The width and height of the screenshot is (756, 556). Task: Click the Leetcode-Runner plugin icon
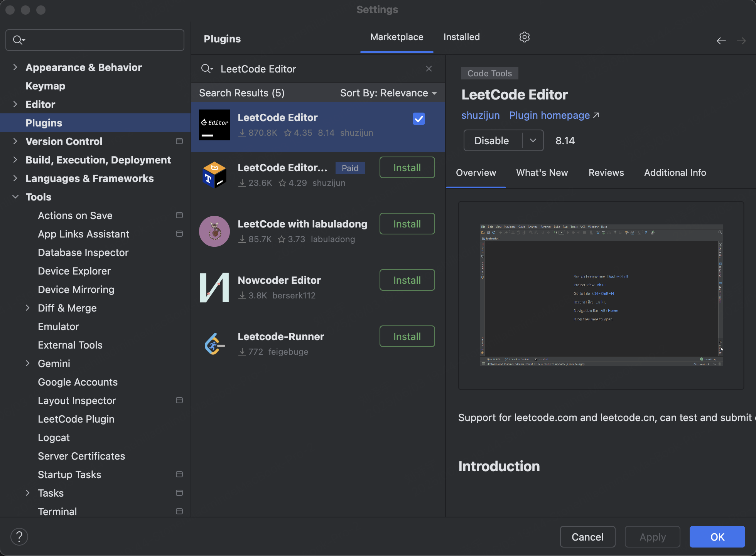pos(214,344)
